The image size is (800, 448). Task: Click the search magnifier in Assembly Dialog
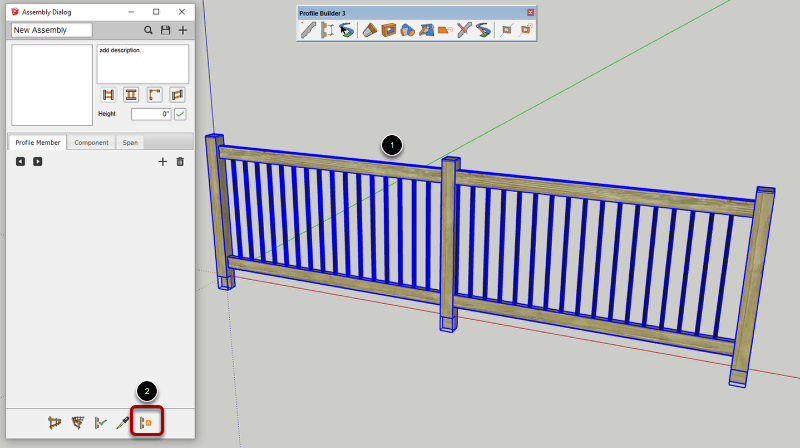click(149, 31)
